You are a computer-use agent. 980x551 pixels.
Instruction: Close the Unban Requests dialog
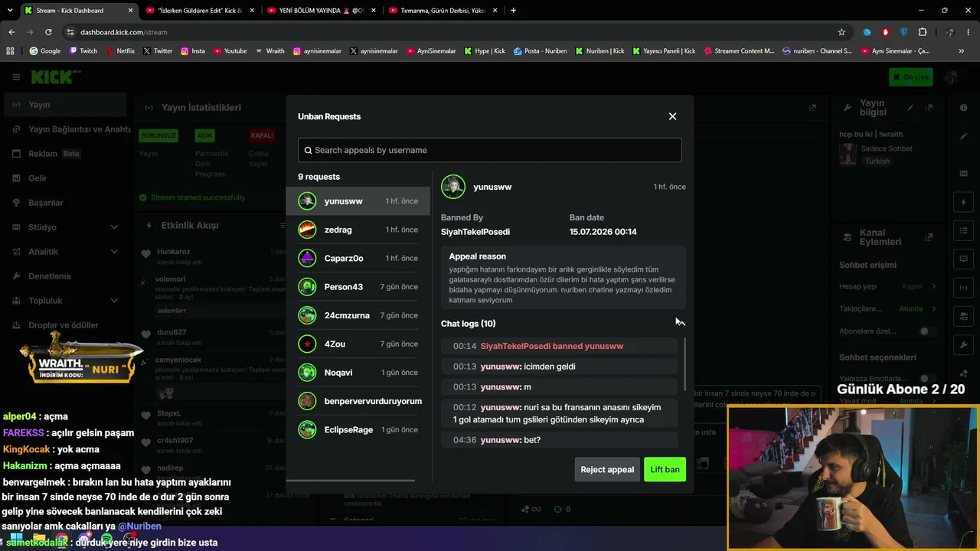pyautogui.click(x=672, y=116)
